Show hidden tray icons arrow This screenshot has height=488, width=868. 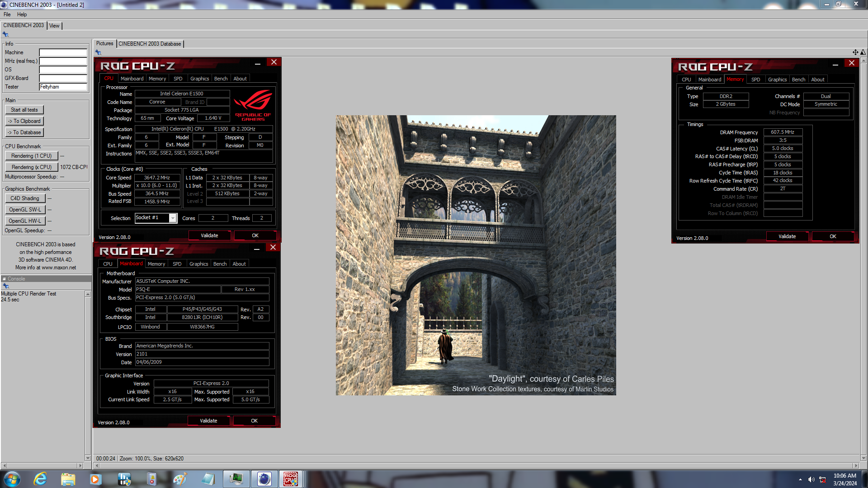(x=800, y=479)
